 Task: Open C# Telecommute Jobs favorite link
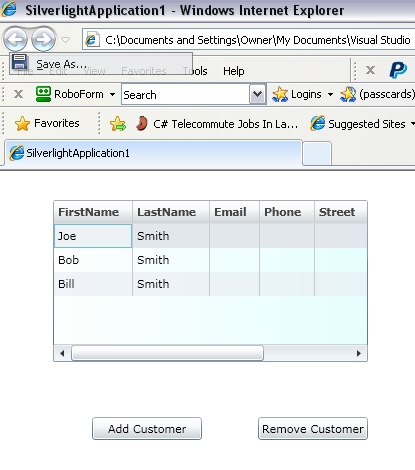tap(217, 124)
